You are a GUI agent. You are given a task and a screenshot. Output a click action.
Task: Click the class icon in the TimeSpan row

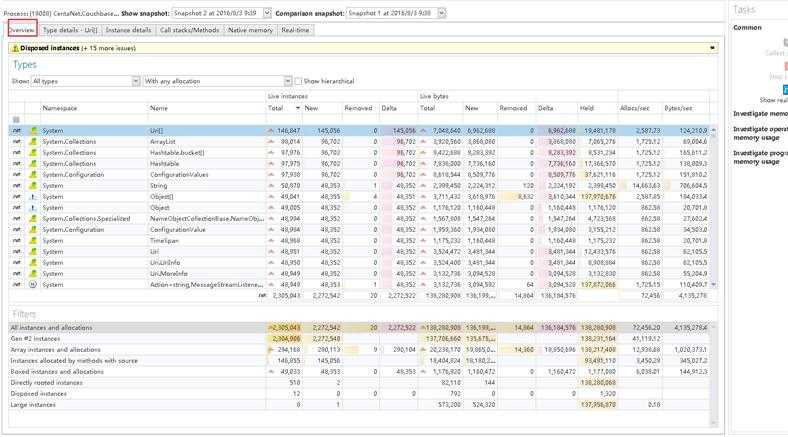33,240
